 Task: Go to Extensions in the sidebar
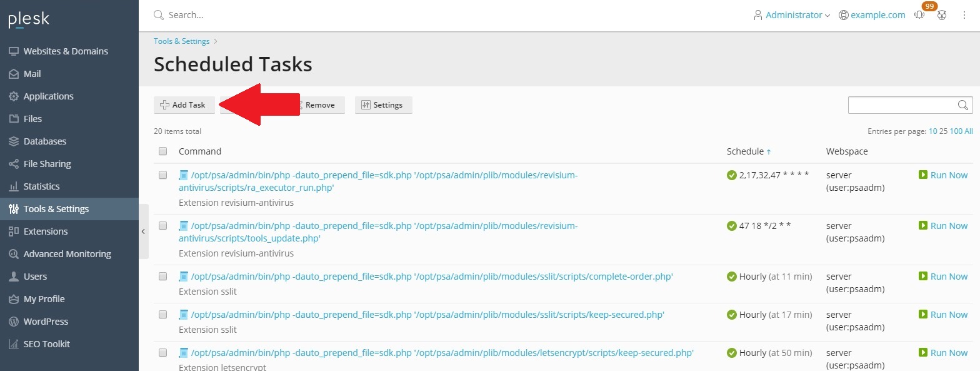point(46,231)
